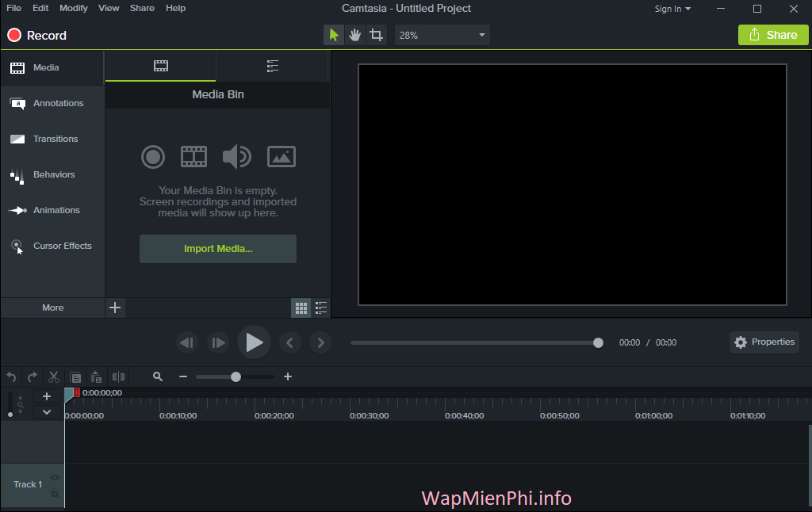Open the Behaviors panel
This screenshot has width=812, height=512.
52,174
